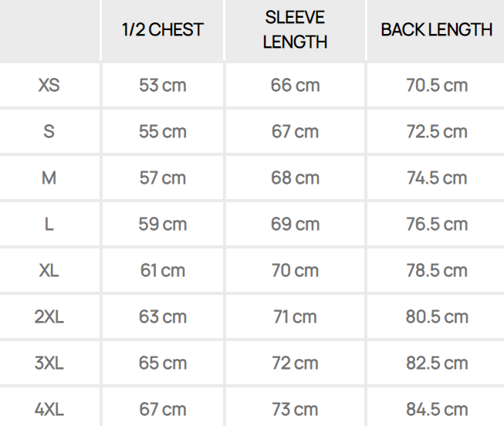Click the 78.5 cm back length value
This screenshot has height=426, width=504.
(437, 271)
